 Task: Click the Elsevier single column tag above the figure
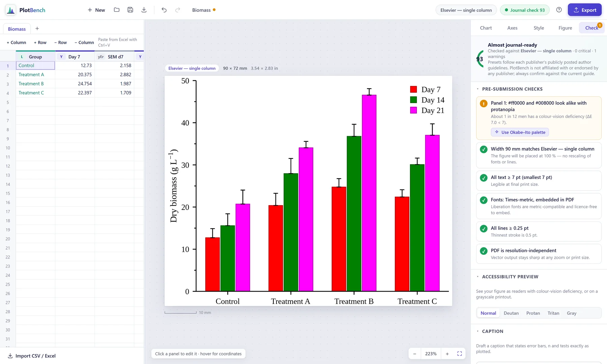[x=192, y=68]
